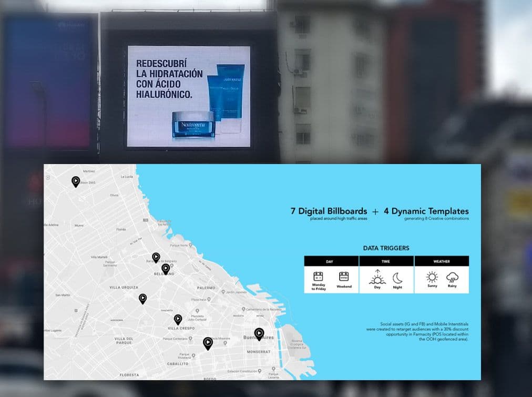Click the map pin near Martinez
Image resolution: width=532 pixels, height=397 pixels.
pos(76,181)
